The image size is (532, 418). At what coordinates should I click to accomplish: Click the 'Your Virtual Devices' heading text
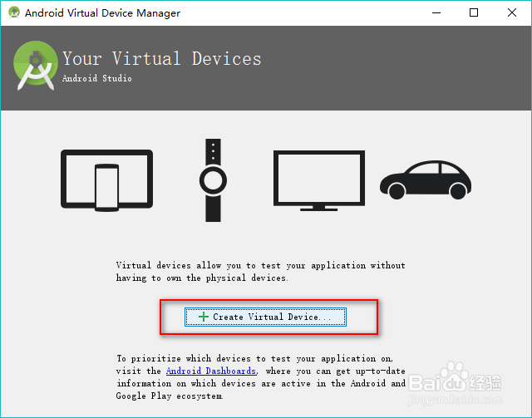click(162, 58)
